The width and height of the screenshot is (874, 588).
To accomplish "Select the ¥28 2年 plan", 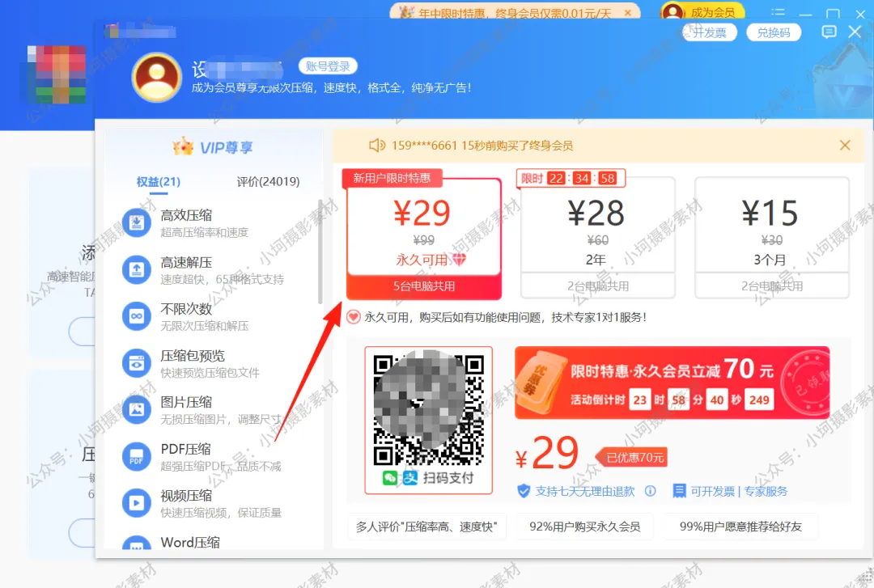I will [597, 239].
